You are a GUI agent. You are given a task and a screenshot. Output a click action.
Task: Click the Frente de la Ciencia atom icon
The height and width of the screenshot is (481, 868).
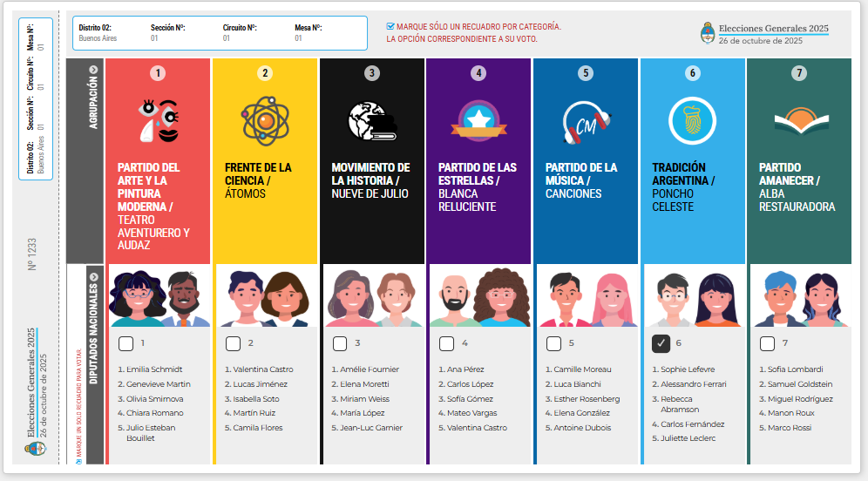coord(265,120)
